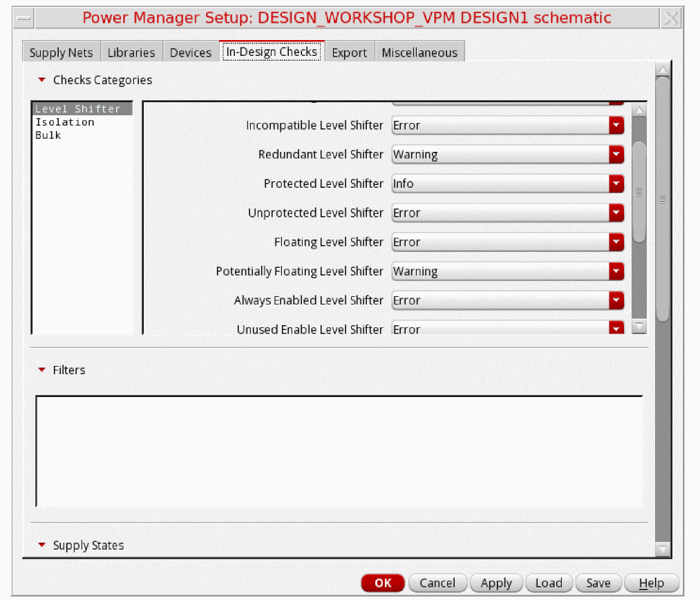700x600 pixels.
Task: Open Unprotected Level Shifter severity dropdown
Action: pos(508,213)
